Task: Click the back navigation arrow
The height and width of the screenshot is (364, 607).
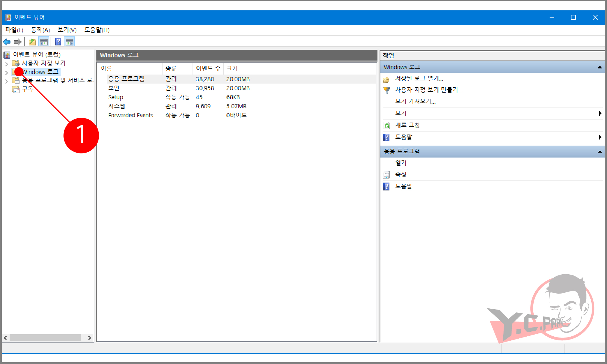Action: (x=7, y=42)
